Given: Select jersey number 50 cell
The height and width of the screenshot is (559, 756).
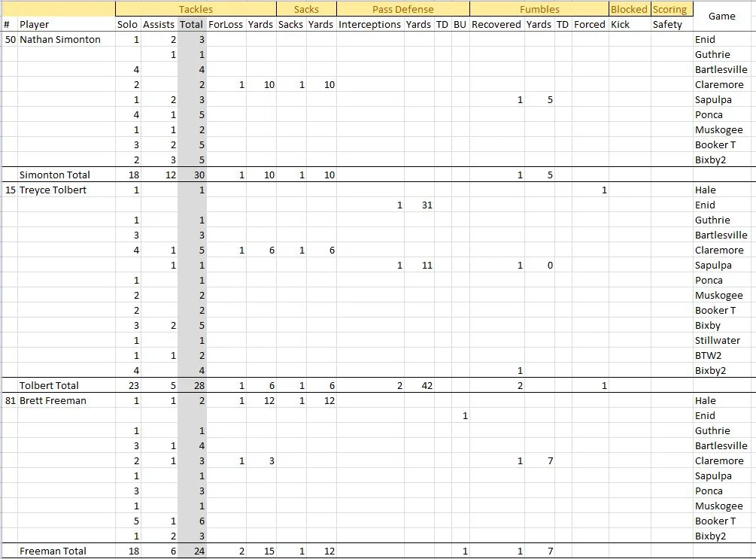Looking at the screenshot, I should 10,40.
